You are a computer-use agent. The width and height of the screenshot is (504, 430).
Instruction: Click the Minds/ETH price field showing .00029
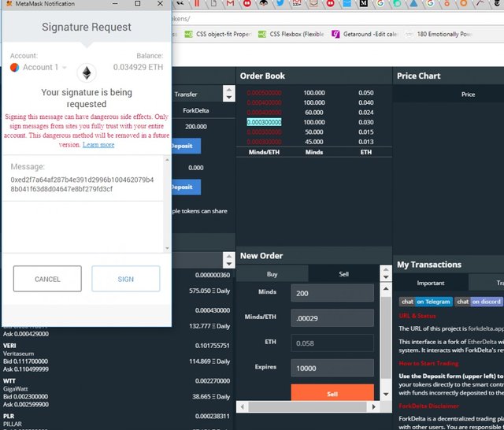click(x=332, y=318)
